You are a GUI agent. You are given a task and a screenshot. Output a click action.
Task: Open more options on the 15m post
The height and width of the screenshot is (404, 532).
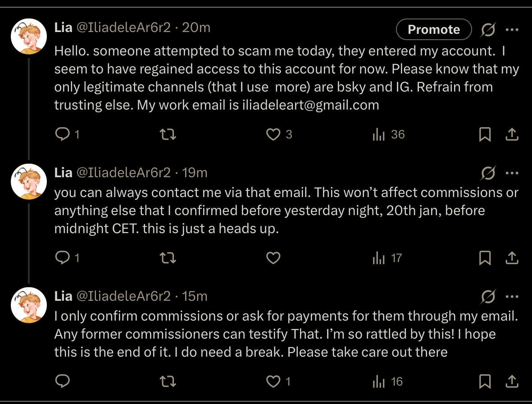(x=512, y=296)
